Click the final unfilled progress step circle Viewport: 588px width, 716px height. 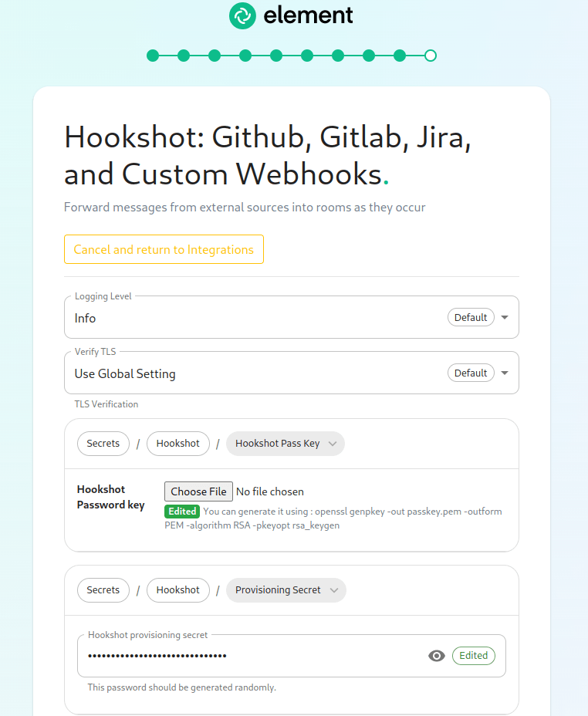431,56
